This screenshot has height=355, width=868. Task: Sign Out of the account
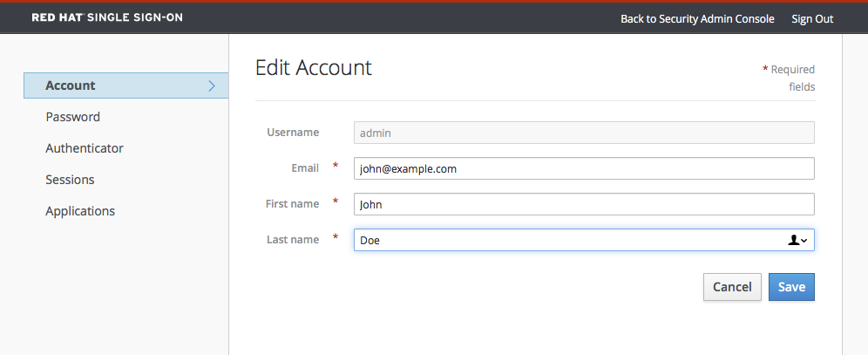pyautogui.click(x=811, y=18)
